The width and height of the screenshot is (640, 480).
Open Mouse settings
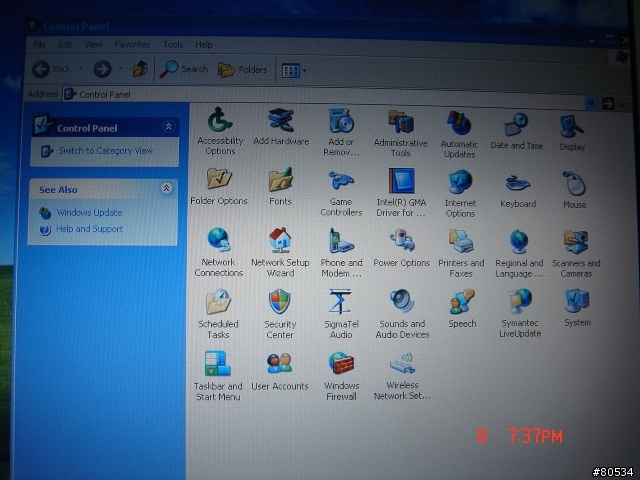pos(575,190)
